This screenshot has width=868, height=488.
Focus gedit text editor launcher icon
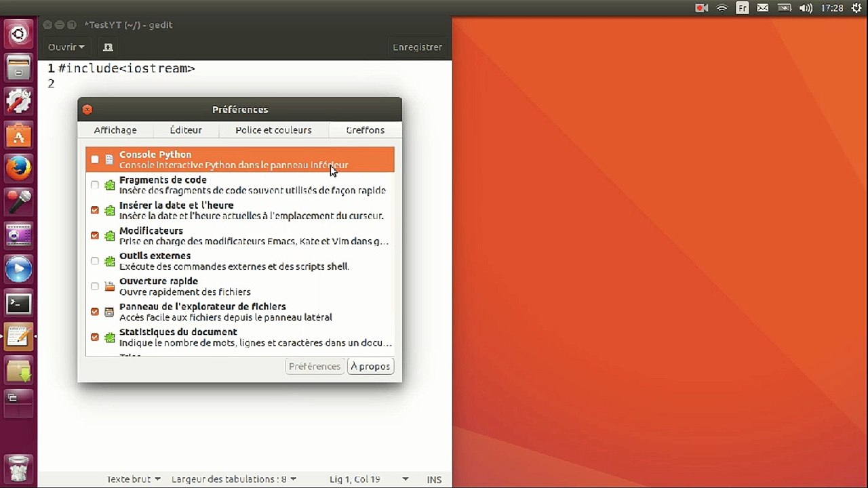18,337
